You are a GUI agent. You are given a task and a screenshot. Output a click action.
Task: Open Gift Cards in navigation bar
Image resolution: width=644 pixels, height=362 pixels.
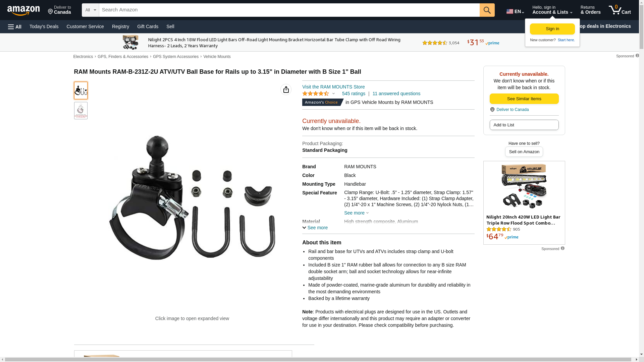click(148, 26)
